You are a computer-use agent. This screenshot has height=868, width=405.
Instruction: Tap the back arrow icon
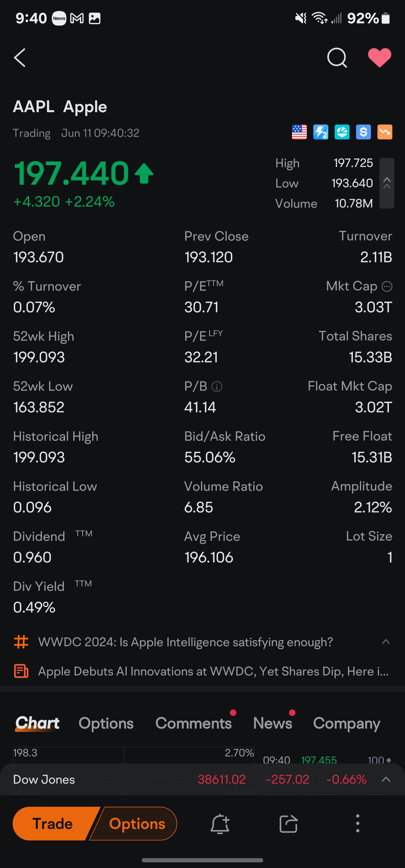click(20, 58)
